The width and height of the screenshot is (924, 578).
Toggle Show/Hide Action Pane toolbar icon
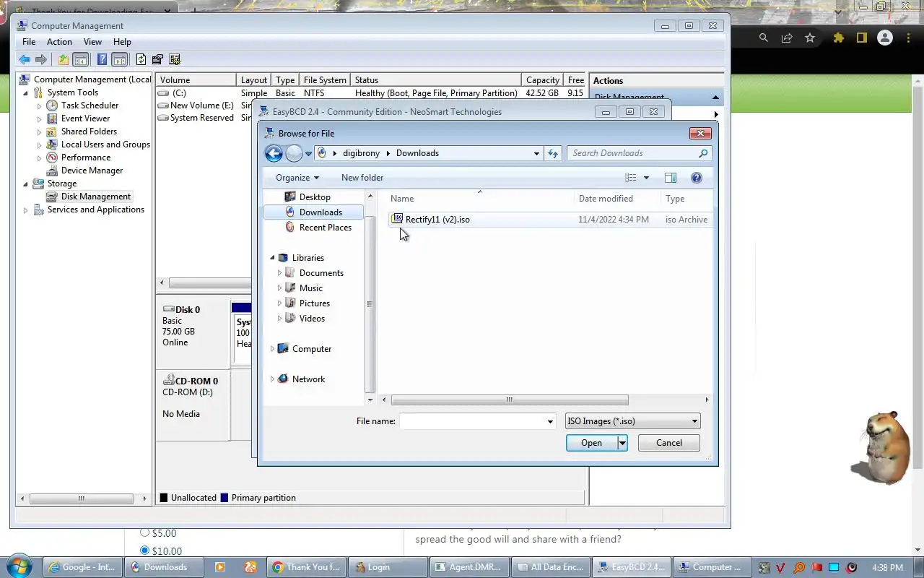[120, 60]
